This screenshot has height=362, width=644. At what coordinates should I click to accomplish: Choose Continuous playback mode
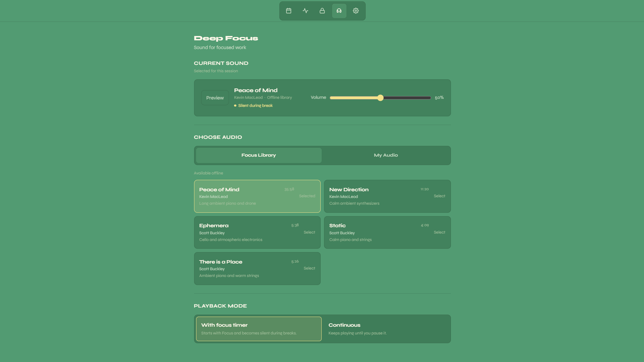pos(386,329)
